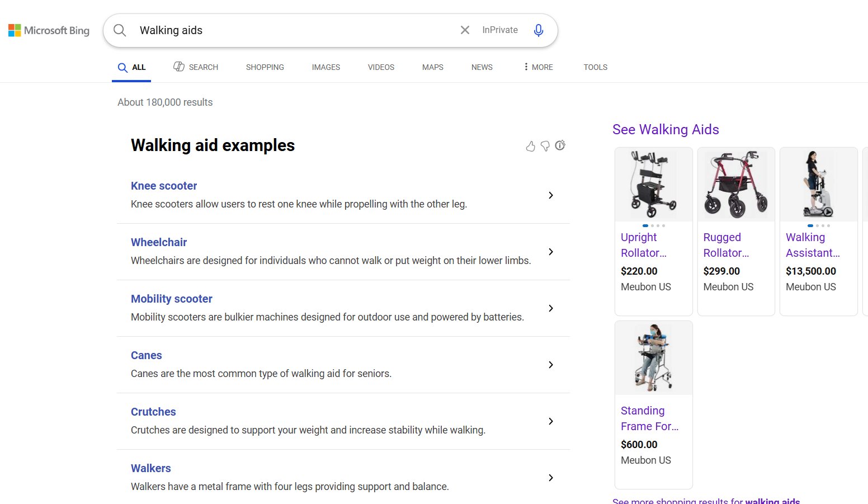The width and height of the screenshot is (868, 504).
Task: Open the NEWS tab
Action: point(482,67)
